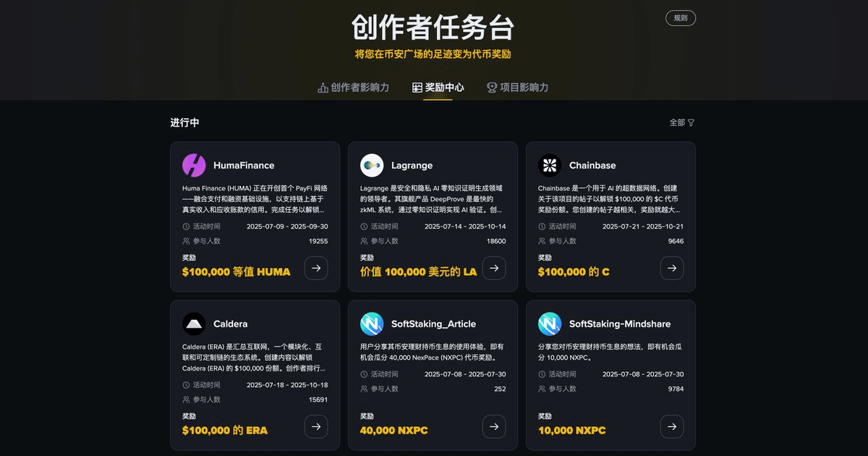Click the date range 2025-07-18 - 2025-10-18

287,385
